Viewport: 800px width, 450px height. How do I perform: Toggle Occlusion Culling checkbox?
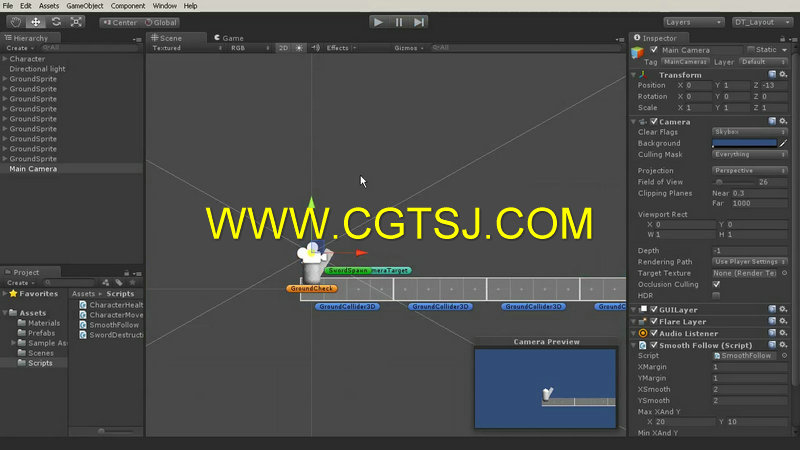[x=716, y=284]
